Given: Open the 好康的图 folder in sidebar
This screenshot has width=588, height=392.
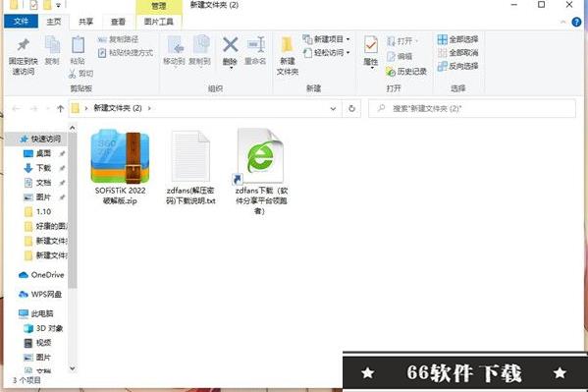Looking at the screenshot, I should coord(45,226).
